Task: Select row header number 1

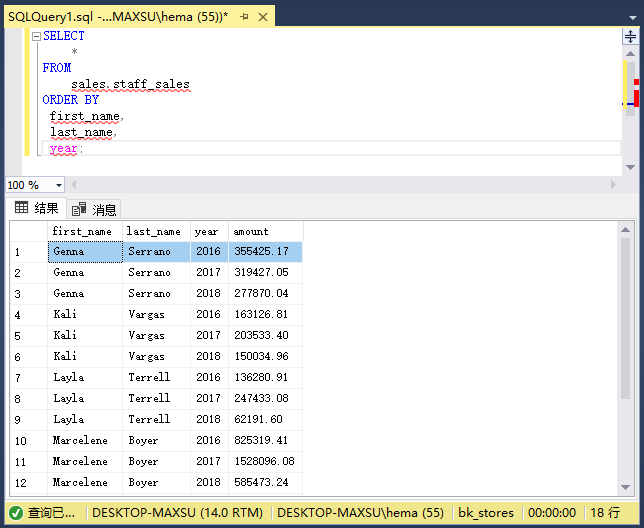Action: coord(29,252)
